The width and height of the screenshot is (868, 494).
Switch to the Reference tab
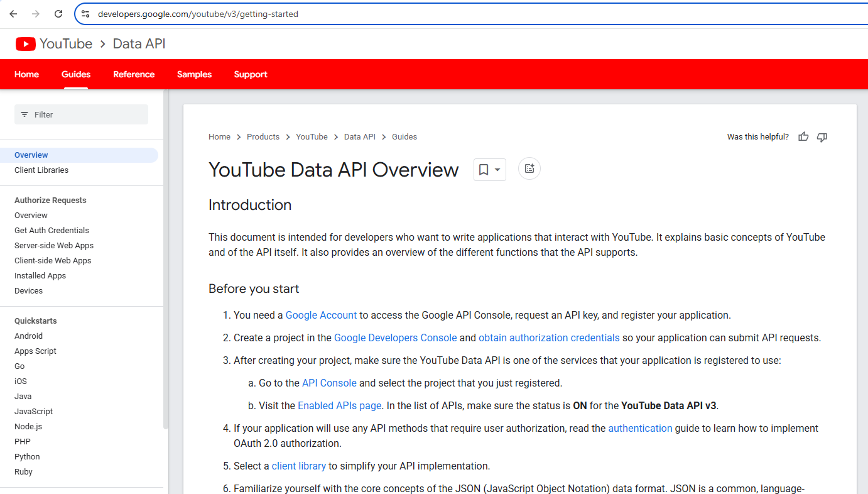pos(134,74)
